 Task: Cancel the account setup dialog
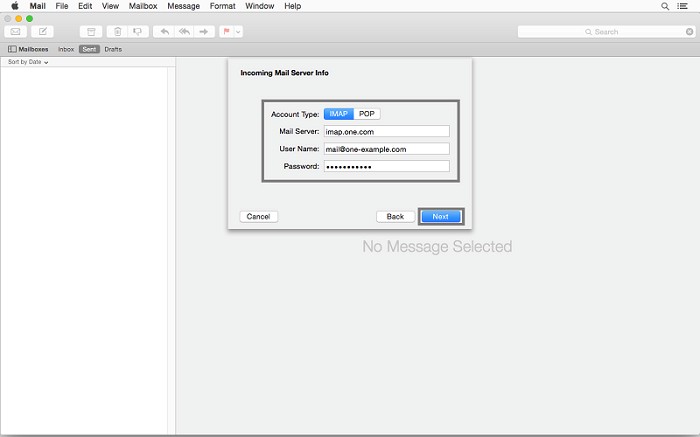pyautogui.click(x=258, y=216)
